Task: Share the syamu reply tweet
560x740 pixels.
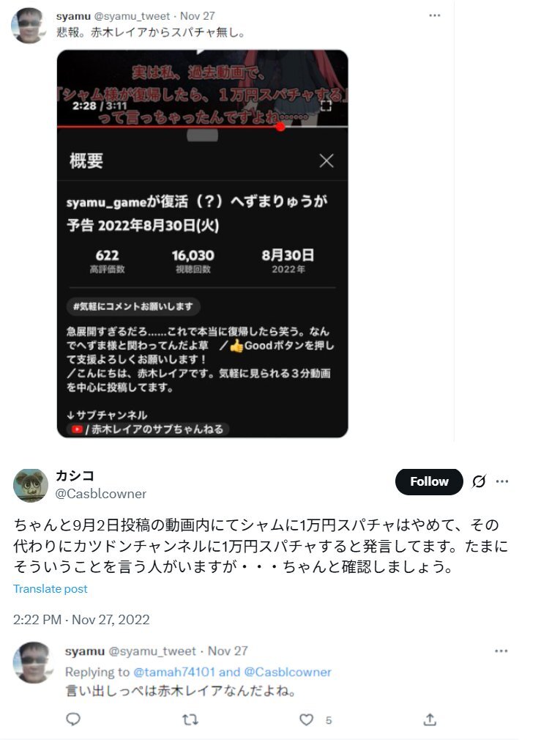Action: coord(430,719)
